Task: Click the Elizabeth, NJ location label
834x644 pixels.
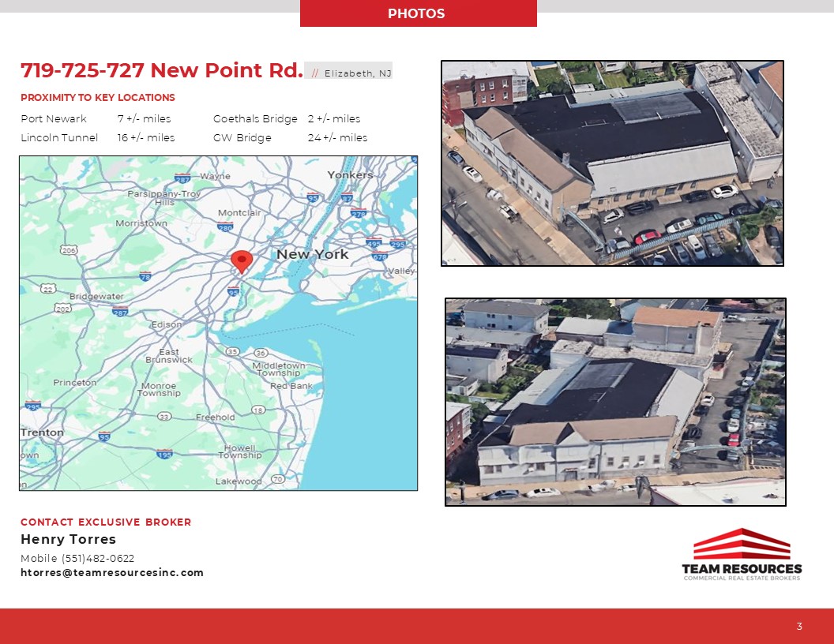Action: [358, 73]
